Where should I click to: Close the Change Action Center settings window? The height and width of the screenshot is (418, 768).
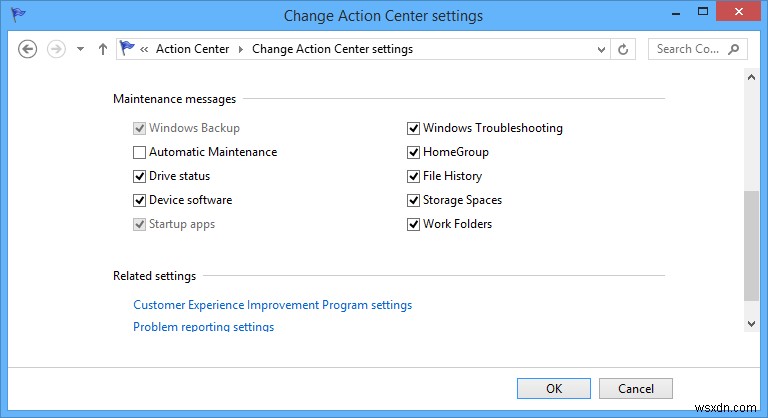click(x=738, y=11)
